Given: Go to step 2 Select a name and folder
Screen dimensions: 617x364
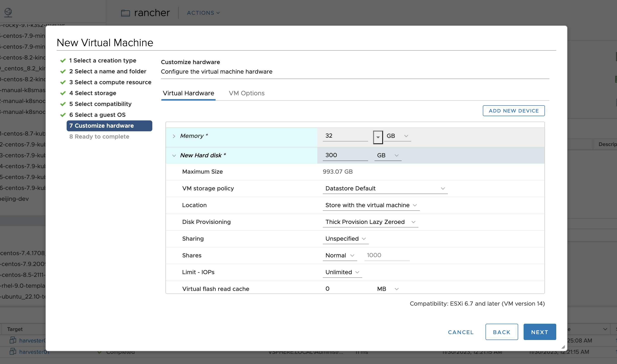Looking at the screenshot, I should [x=108, y=71].
